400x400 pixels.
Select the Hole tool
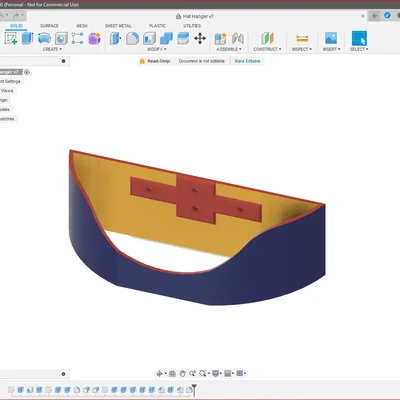point(61,38)
